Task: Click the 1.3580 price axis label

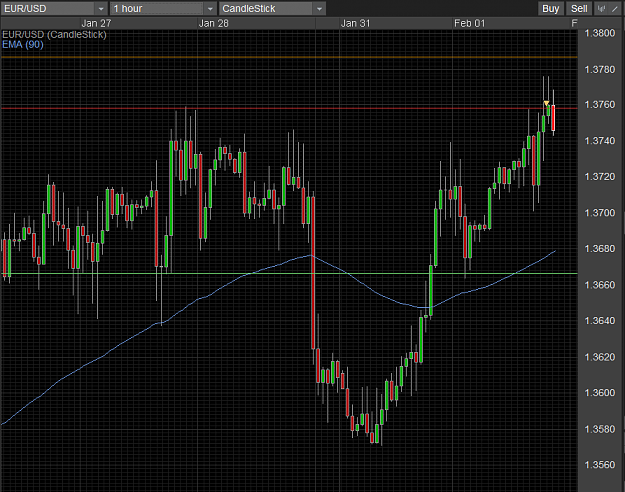Action: [599, 429]
